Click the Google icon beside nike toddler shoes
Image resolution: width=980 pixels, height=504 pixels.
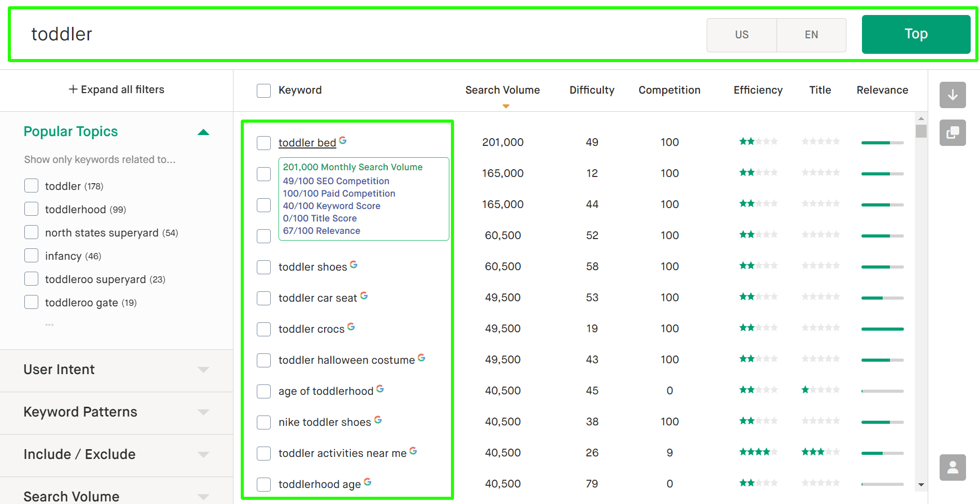378,419
